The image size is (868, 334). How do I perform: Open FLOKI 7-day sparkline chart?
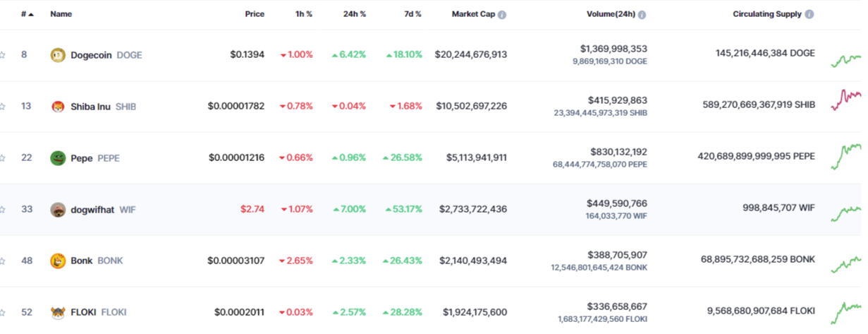[x=847, y=313]
